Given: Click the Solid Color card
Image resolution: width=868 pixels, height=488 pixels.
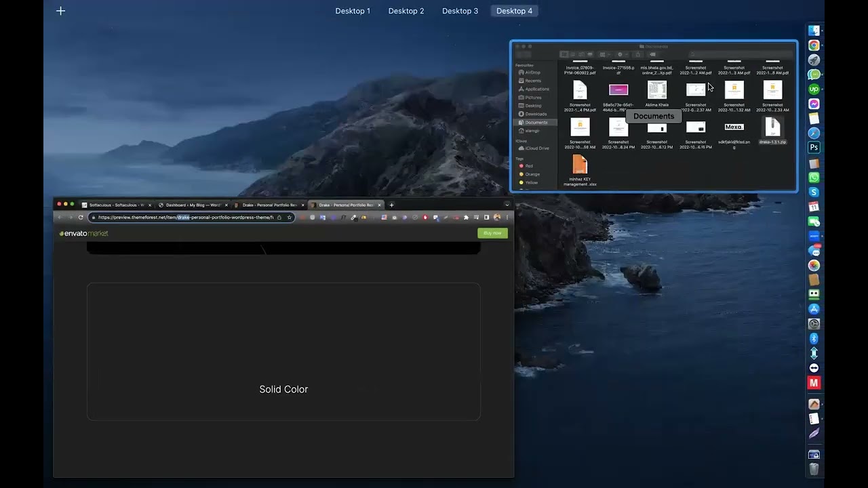Looking at the screenshot, I should [x=283, y=352].
